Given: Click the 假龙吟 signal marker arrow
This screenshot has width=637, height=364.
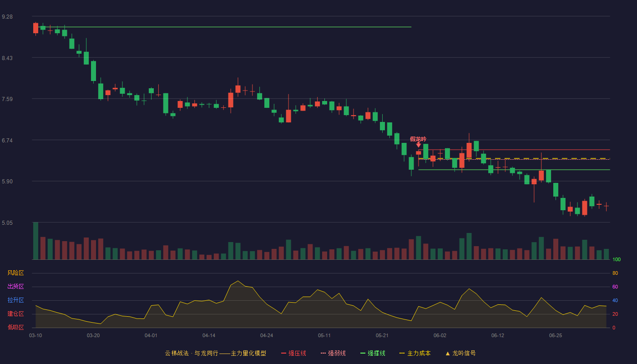Looking at the screenshot, I should point(419,145).
